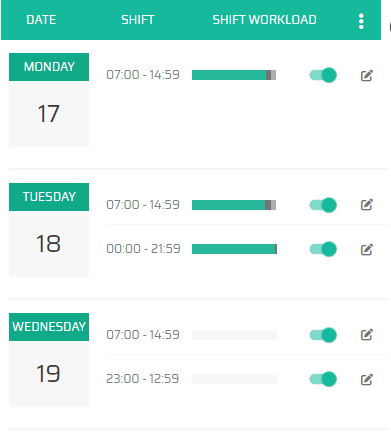Edit Tuesday 00:00 - 21:59 shift
391x432 pixels.
(367, 249)
